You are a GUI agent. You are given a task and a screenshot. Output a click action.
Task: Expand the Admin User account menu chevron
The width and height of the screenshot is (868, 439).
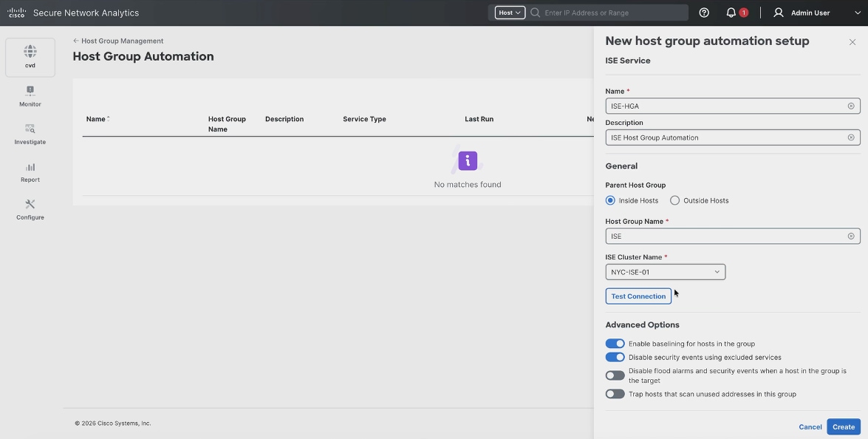click(x=858, y=13)
